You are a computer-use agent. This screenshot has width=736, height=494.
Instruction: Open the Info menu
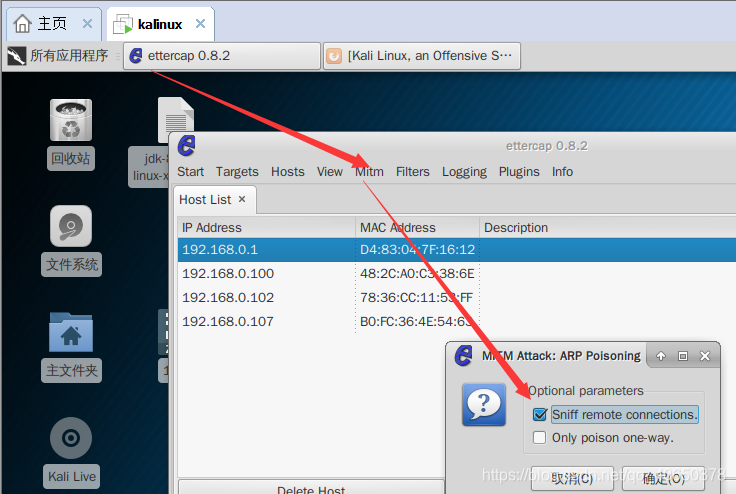pyautogui.click(x=562, y=172)
